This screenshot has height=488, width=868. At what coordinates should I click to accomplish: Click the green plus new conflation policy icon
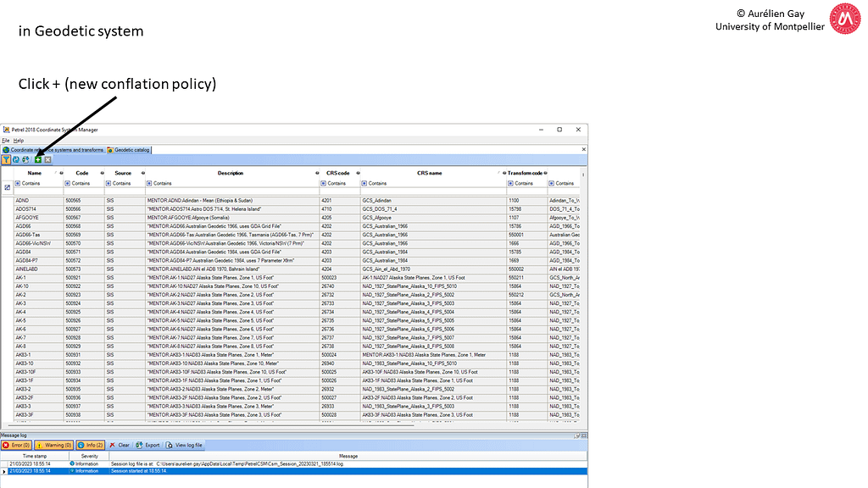38,159
